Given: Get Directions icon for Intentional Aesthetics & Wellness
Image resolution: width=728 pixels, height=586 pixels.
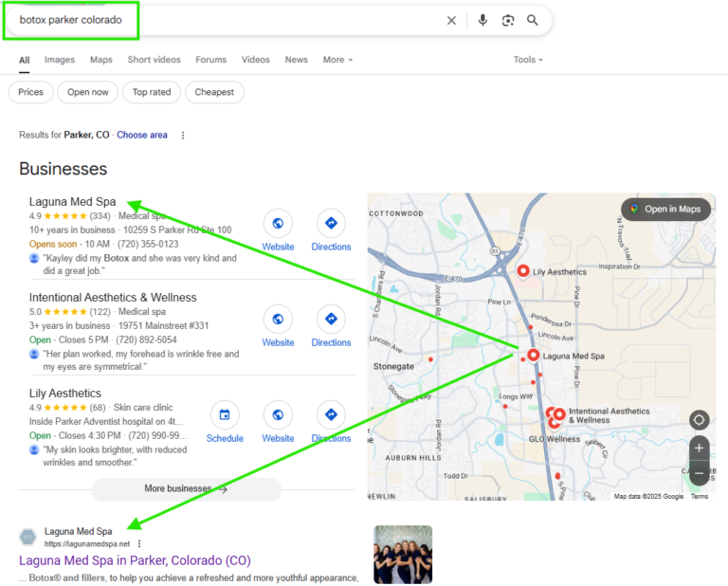Looking at the screenshot, I should tap(331, 319).
